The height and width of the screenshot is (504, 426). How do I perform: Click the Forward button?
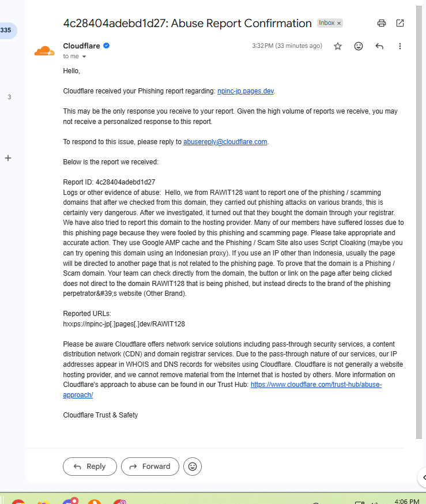tap(150, 467)
